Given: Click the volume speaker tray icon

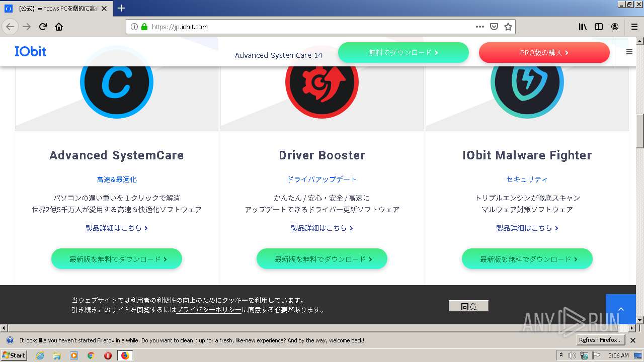Looking at the screenshot, I should pyautogui.click(x=572, y=355).
